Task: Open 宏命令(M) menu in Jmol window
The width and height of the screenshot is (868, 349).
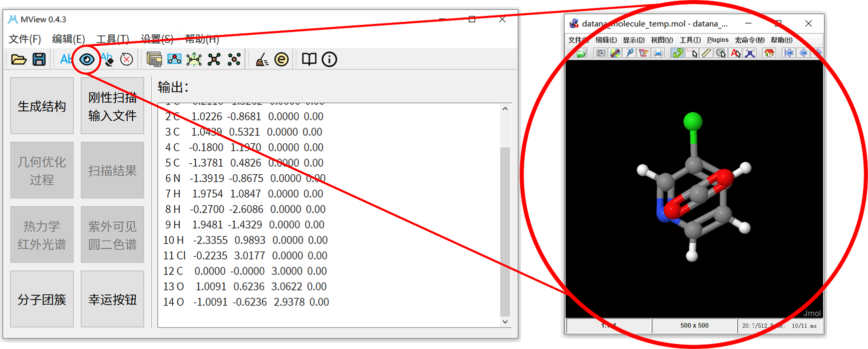Action: 750,40
